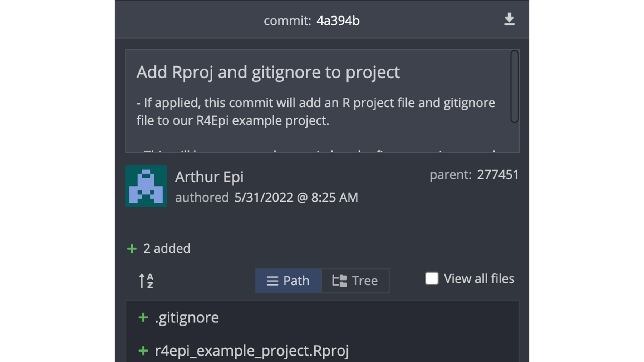Click the green plus next to 2 added

132,248
